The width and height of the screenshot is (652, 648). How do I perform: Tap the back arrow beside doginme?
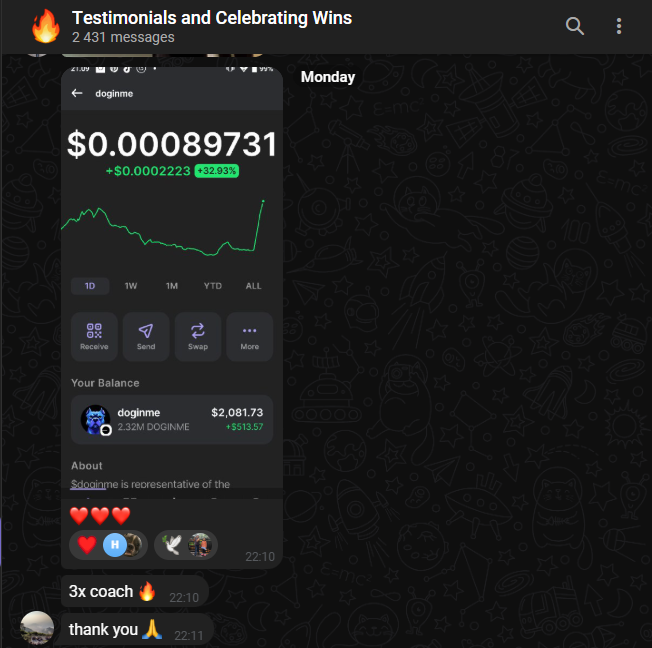pyautogui.click(x=77, y=93)
